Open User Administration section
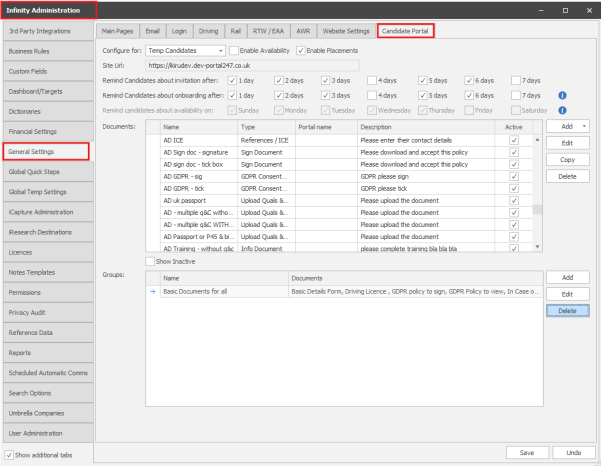This screenshot has width=601, height=466. [x=48, y=433]
